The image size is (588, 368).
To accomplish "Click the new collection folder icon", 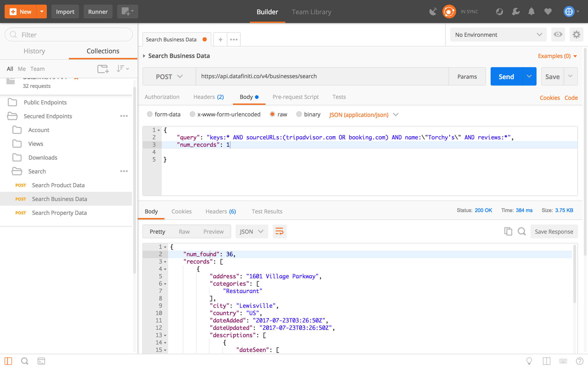I will [103, 69].
